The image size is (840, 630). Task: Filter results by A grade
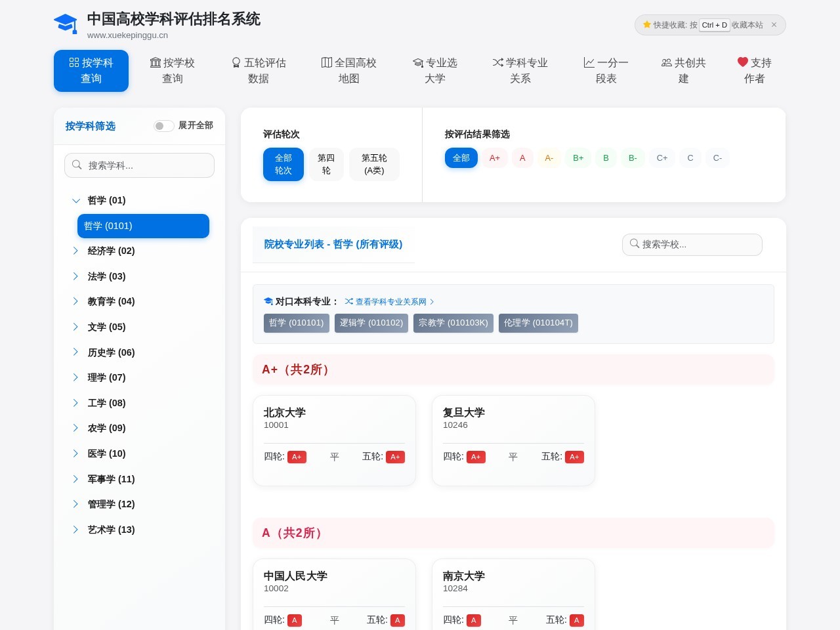coord(522,158)
